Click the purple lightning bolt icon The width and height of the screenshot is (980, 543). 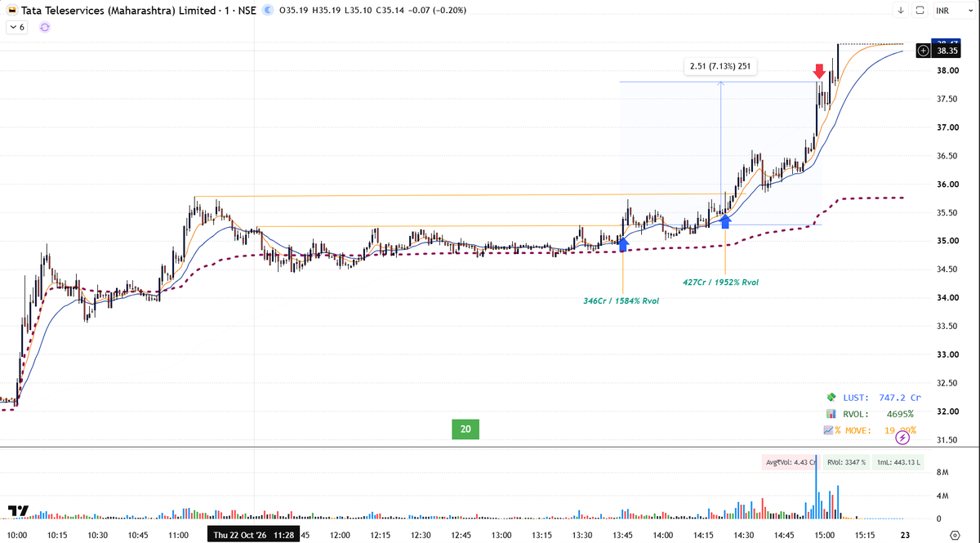tap(902, 438)
